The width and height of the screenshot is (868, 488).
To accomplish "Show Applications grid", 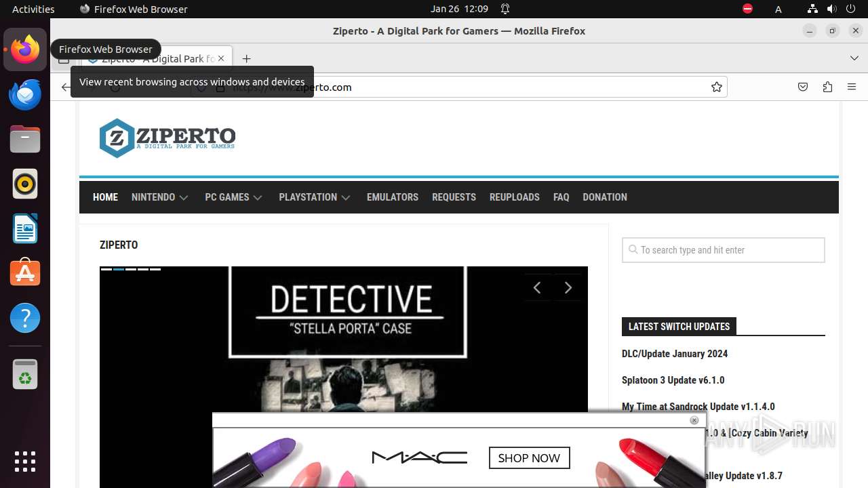I will (x=25, y=462).
